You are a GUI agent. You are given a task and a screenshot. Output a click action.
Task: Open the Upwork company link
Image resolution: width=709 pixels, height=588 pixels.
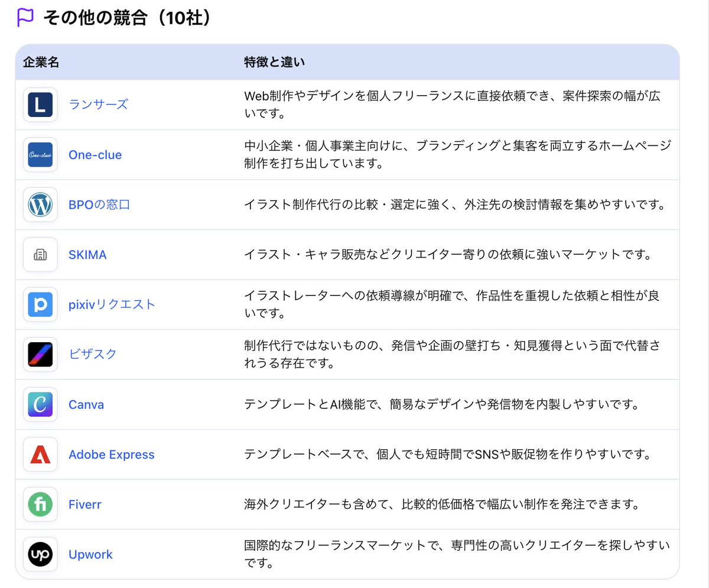pos(90,554)
